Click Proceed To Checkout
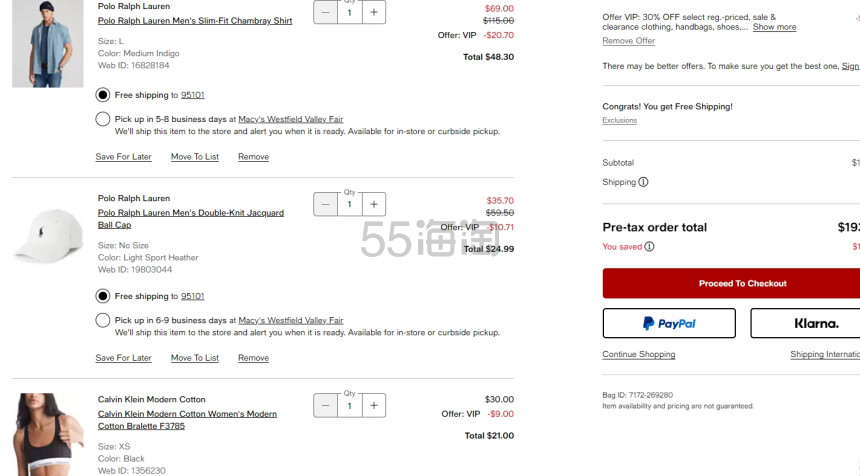The image size is (860, 476). click(731, 283)
